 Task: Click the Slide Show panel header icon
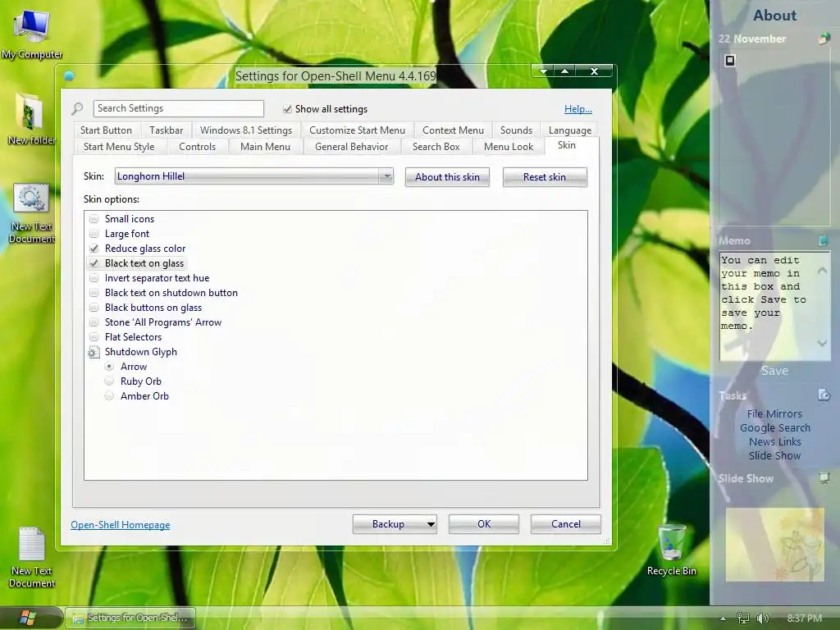click(x=824, y=478)
